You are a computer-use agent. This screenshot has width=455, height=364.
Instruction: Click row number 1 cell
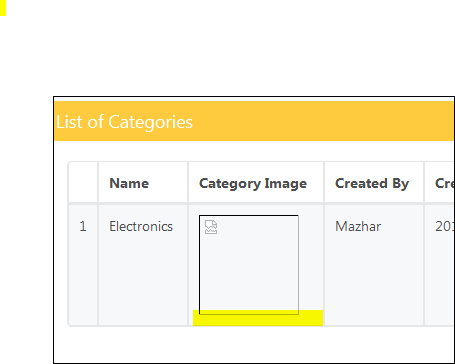pos(83,227)
